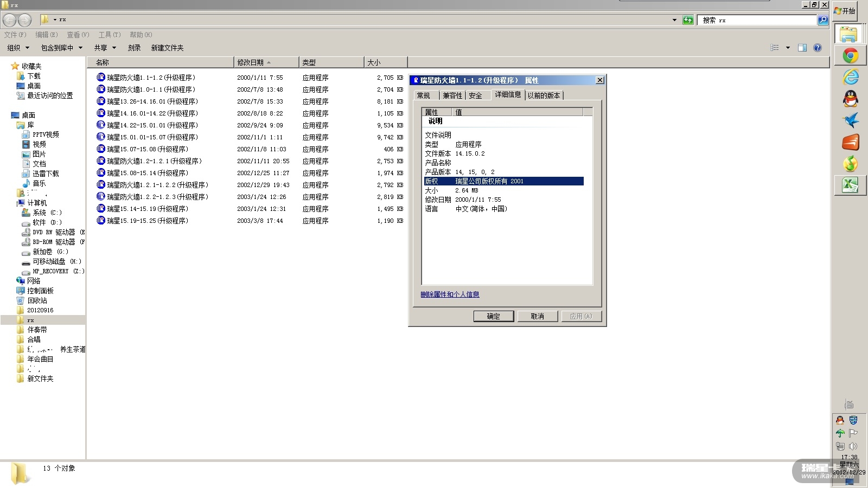Sort files by the 大小 column header

click(386, 62)
